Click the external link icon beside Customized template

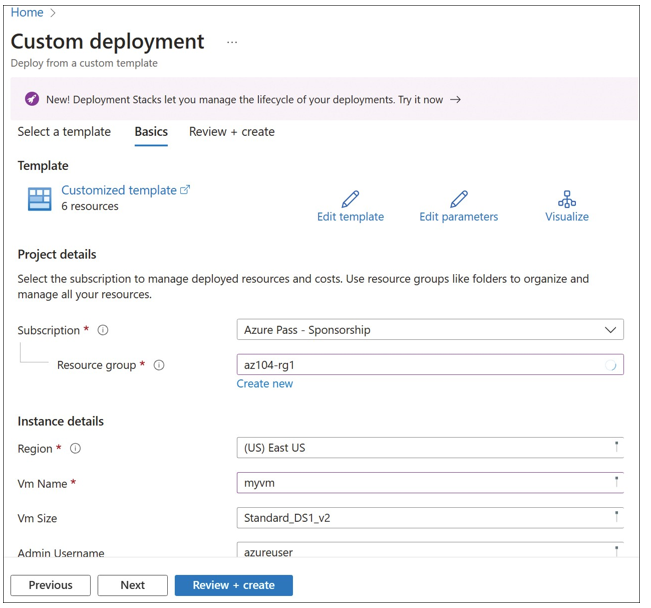click(x=185, y=190)
